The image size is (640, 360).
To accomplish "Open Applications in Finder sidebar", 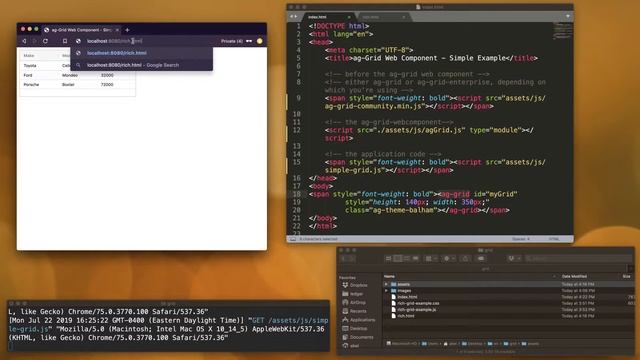I will [358, 320].
